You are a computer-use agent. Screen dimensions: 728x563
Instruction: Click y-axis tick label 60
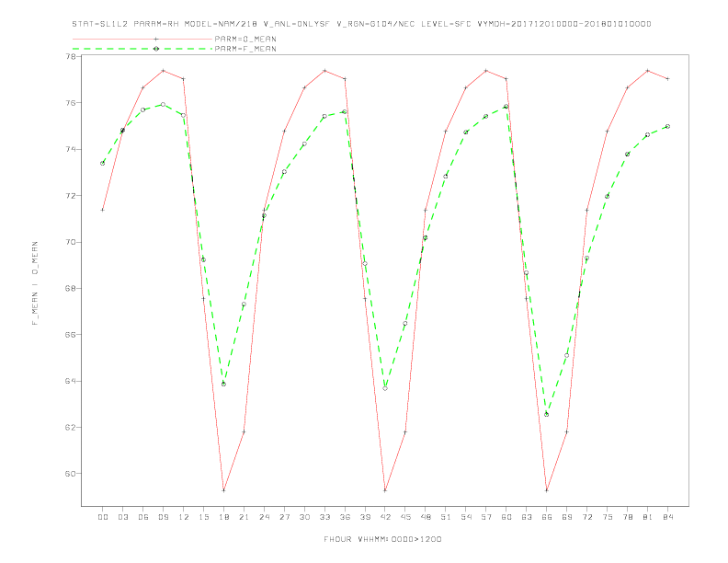pos(70,474)
